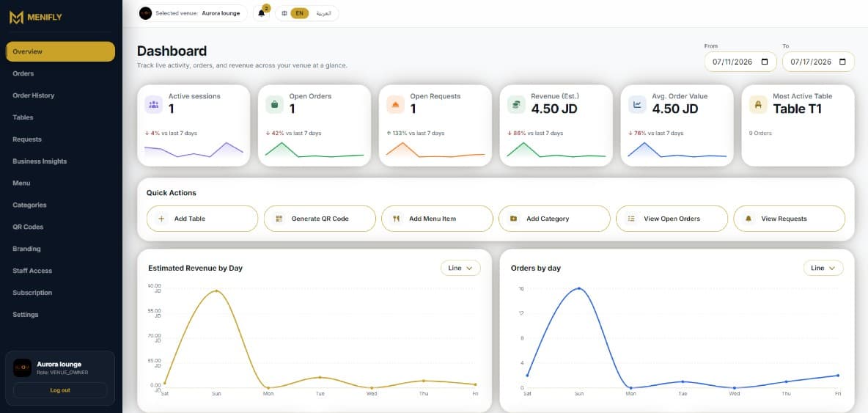The height and width of the screenshot is (413, 868).
Task: Click the Revenue (Est.) coins icon
Action: point(516,104)
